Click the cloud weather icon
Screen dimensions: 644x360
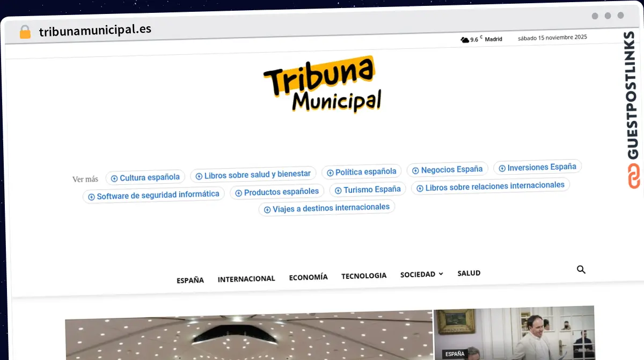coord(465,40)
